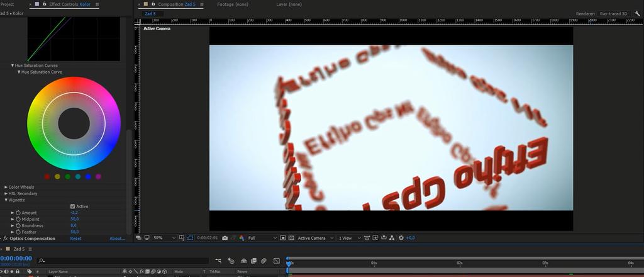
Task: Open the Full resolution dropdown
Action: tap(262, 238)
